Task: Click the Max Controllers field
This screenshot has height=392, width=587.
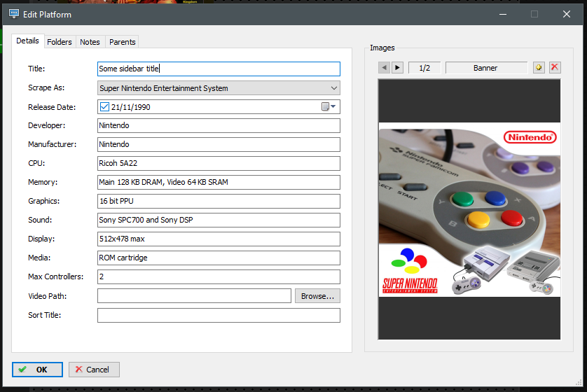Action: tap(219, 276)
